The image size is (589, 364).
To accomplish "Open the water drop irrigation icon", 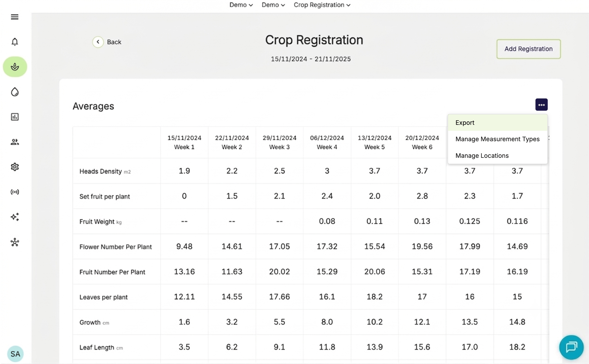I will pos(15,92).
